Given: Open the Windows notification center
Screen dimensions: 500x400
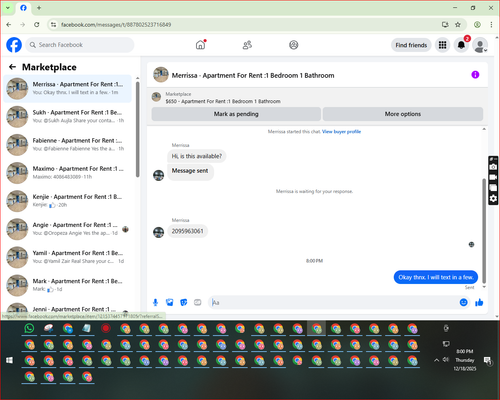Looking at the screenshot, I should point(488,361).
